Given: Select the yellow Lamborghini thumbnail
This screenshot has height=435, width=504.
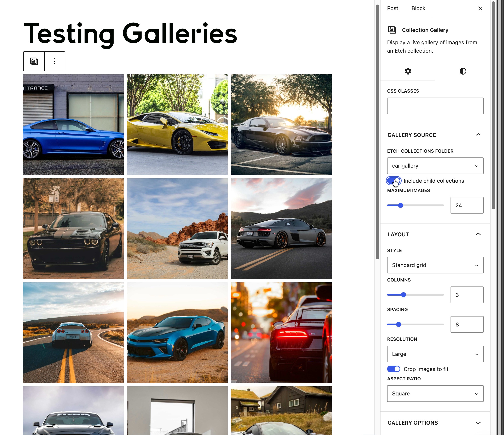Looking at the screenshot, I should (177, 125).
